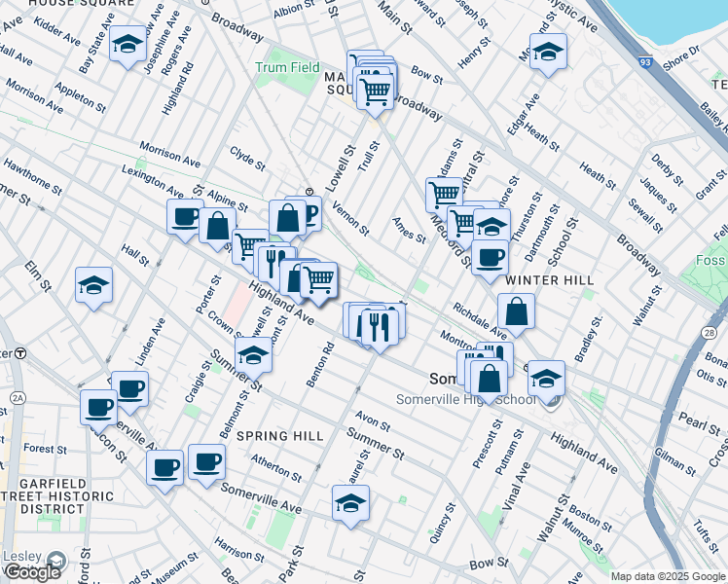Viewport: 728px width, 584px height.
Task: Open the Map data ©2025 Google attribution
Action: (x=668, y=576)
